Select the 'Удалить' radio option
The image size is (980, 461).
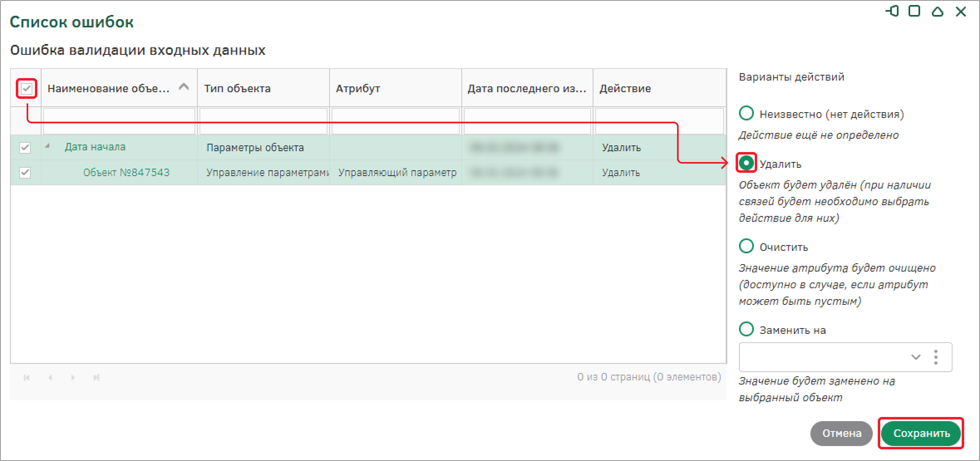click(x=746, y=163)
